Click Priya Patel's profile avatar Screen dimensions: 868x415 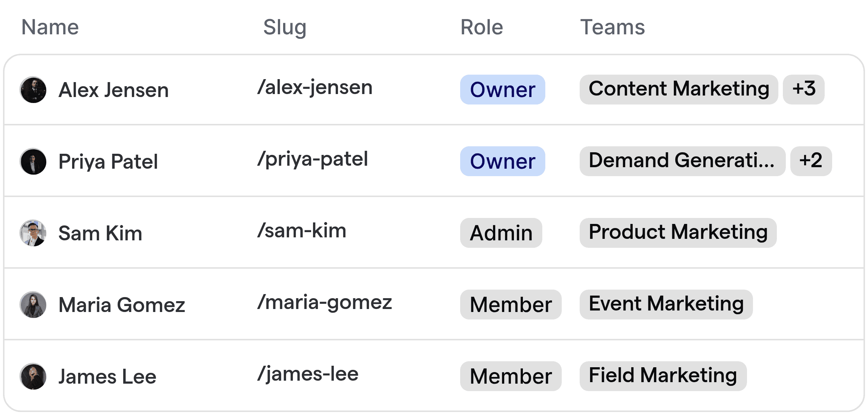[33, 161]
